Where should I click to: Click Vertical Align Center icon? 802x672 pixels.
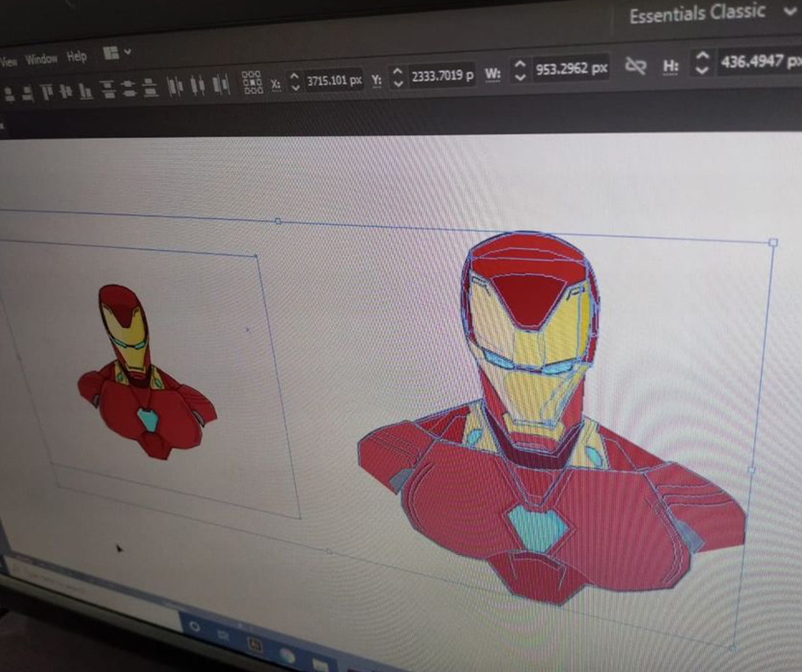tap(66, 91)
